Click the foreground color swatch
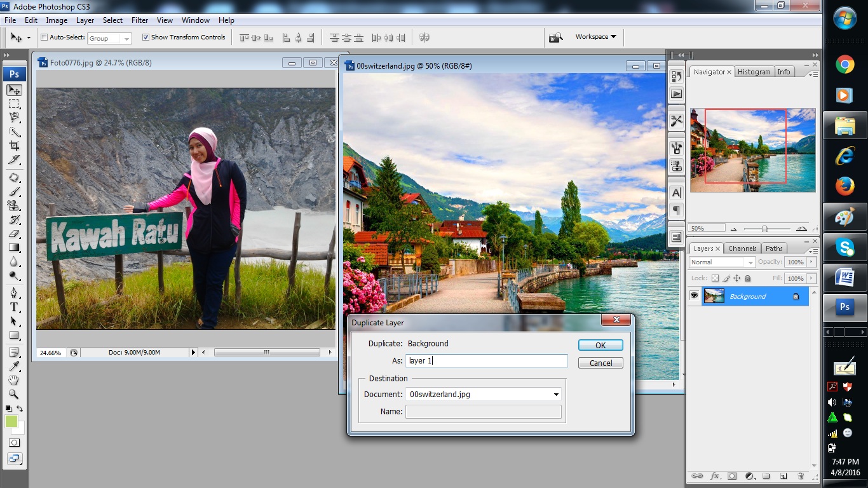This screenshot has height=488, width=868. [x=11, y=421]
